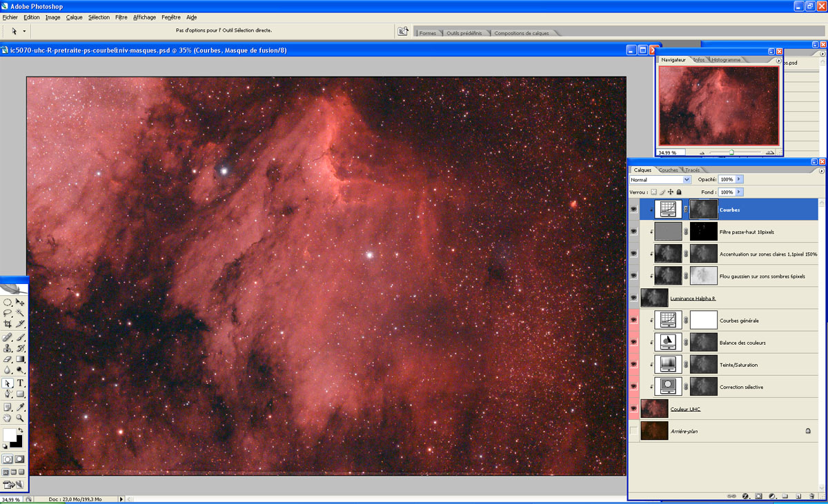The width and height of the screenshot is (828, 504).
Task: Hide the Flou gaussien layer
Action: [x=633, y=276]
